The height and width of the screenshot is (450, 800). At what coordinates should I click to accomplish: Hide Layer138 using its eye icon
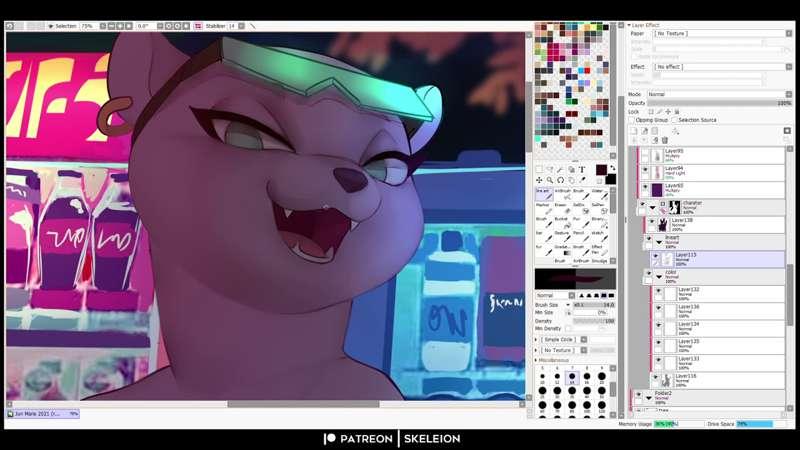(652, 222)
